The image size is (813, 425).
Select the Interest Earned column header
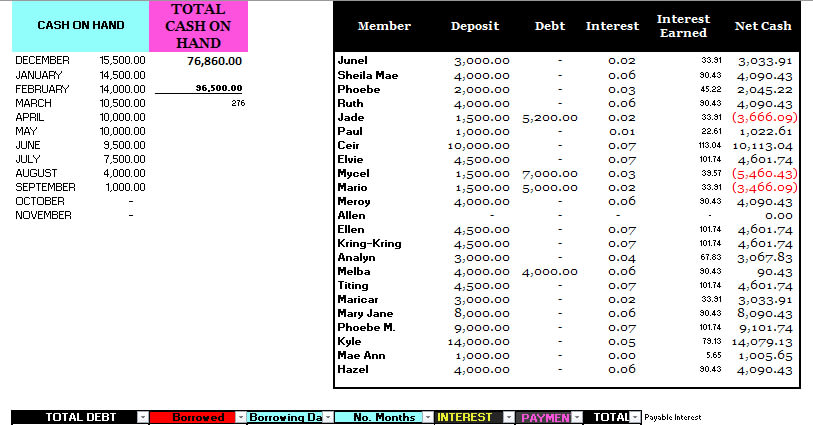pos(683,26)
